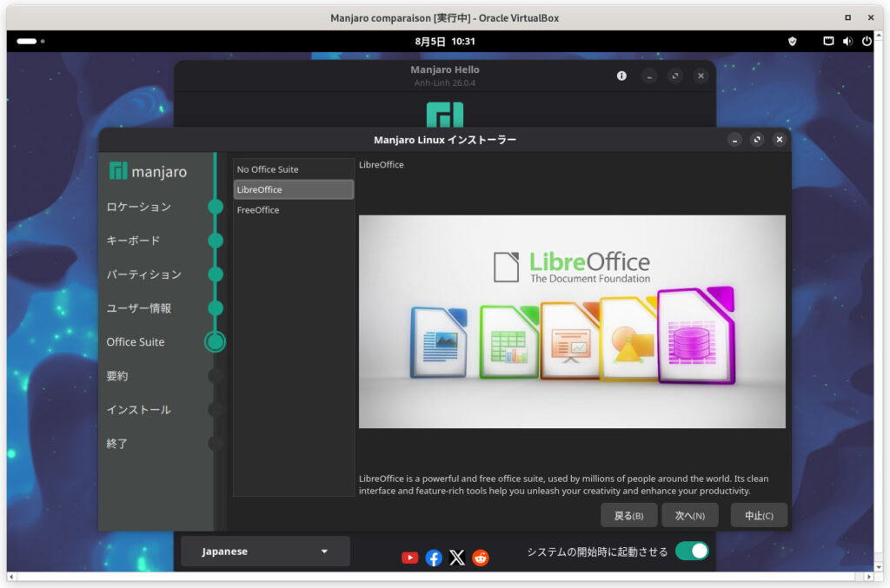Open the Activities workspace indicator

(30, 42)
